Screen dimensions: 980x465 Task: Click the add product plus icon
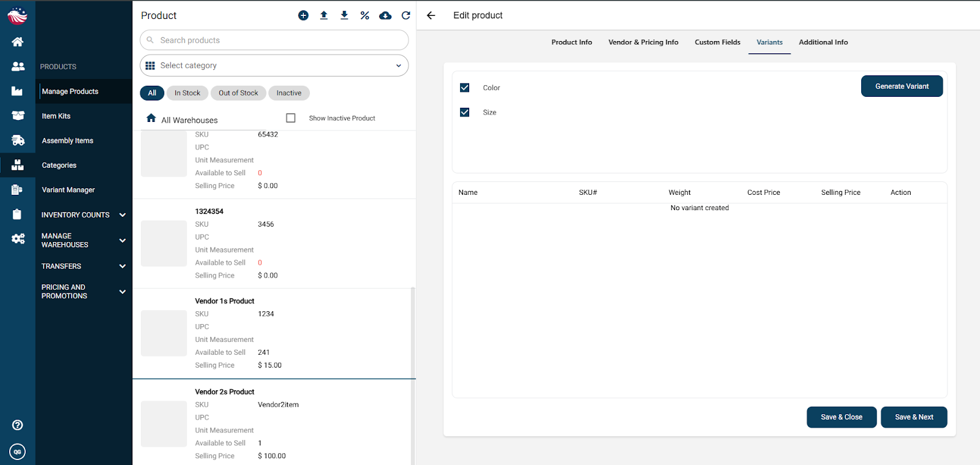pyautogui.click(x=303, y=15)
